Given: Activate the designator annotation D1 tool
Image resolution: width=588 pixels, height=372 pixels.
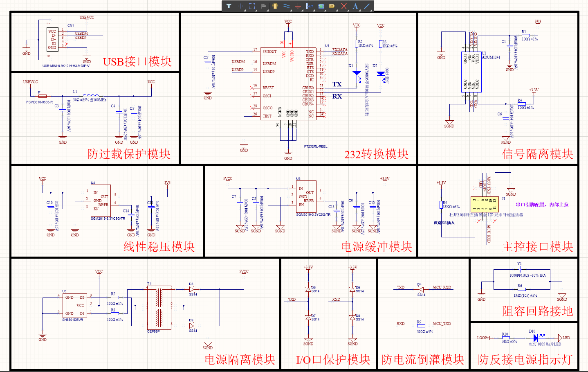Looking at the screenshot, I should (332, 6).
